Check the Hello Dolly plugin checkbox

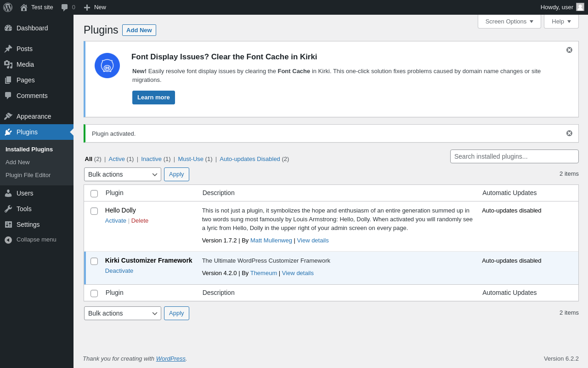pos(94,211)
